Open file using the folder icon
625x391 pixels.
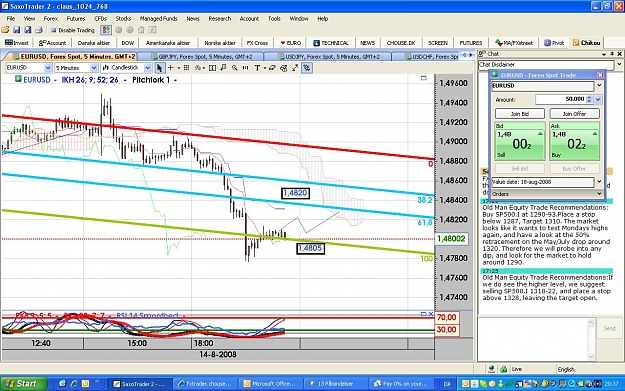(x=6, y=30)
